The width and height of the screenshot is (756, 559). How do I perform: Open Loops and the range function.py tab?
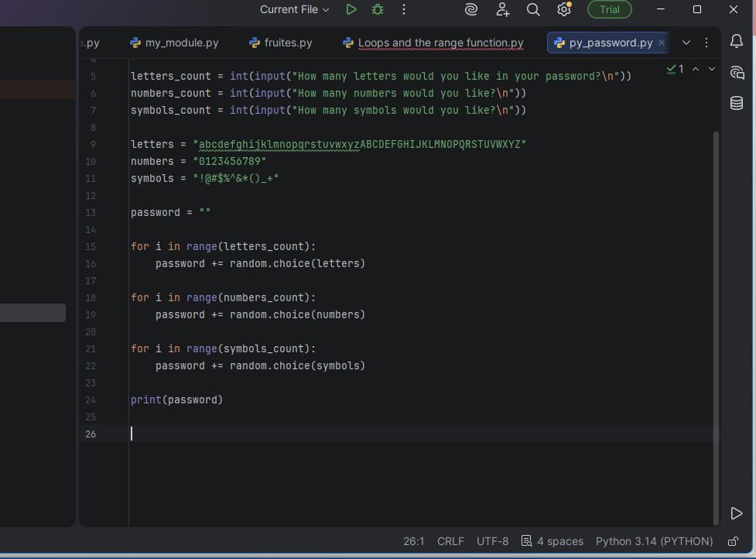pos(433,43)
